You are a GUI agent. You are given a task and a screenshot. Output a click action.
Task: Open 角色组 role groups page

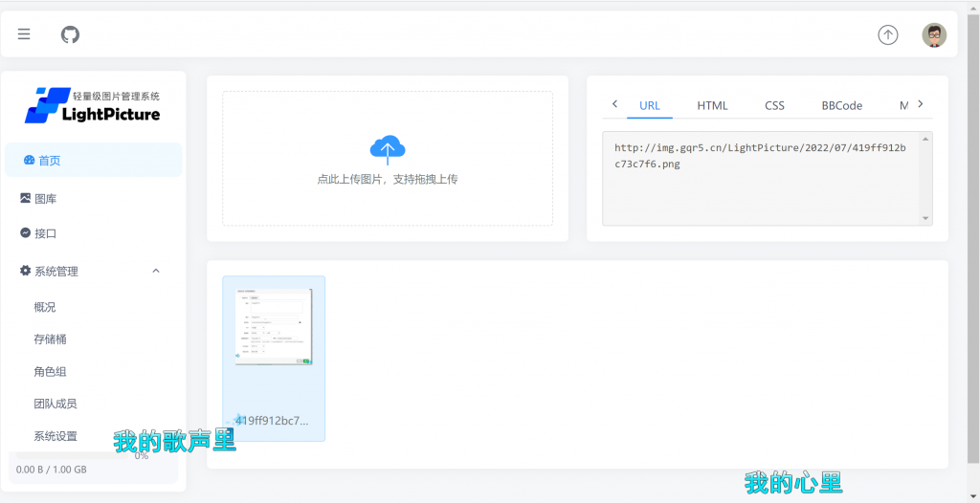click(x=50, y=372)
